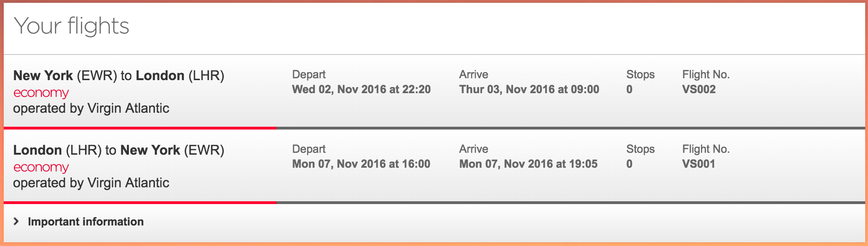Click flight number VS002
868x246 pixels.
pyautogui.click(x=699, y=89)
